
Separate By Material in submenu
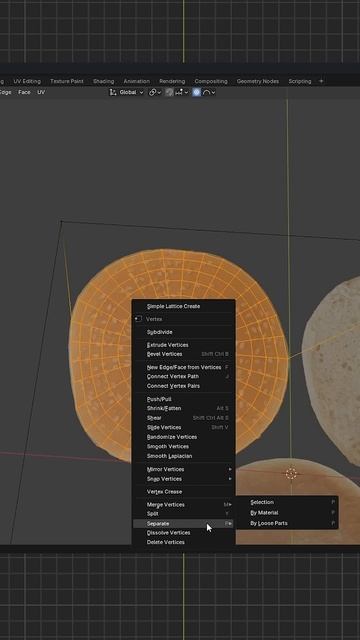(287, 513)
